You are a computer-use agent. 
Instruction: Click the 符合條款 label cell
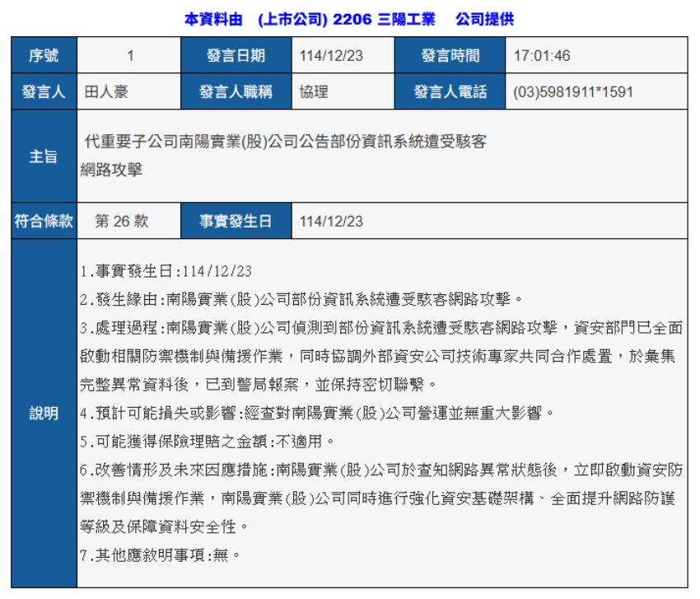(44, 221)
